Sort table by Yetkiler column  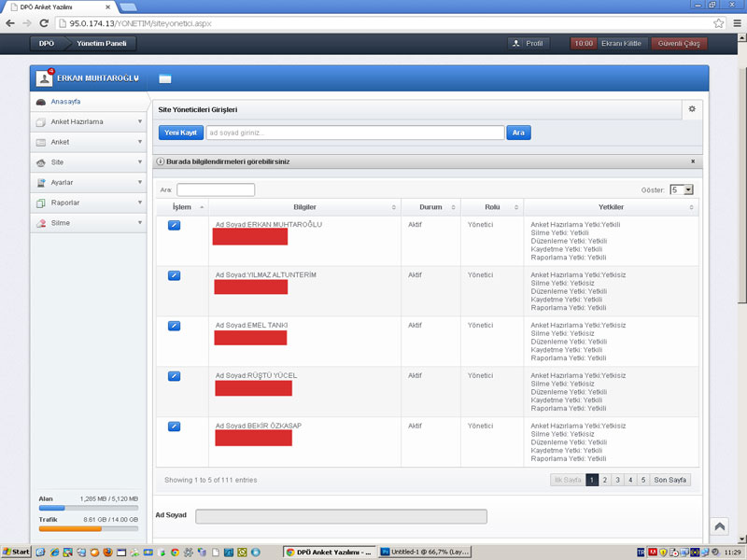tap(612, 207)
